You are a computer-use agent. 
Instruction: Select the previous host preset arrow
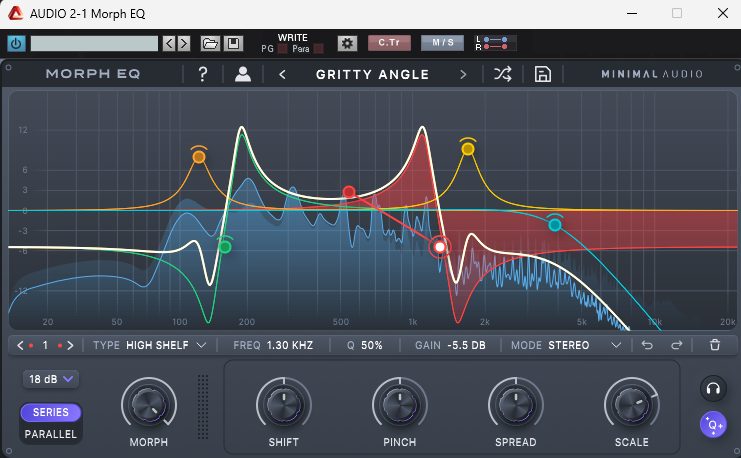coord(169,43)
